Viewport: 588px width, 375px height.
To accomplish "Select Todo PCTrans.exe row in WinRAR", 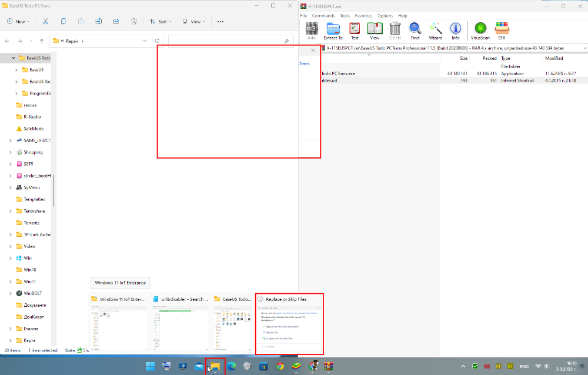I will click(x=454, y=73).
